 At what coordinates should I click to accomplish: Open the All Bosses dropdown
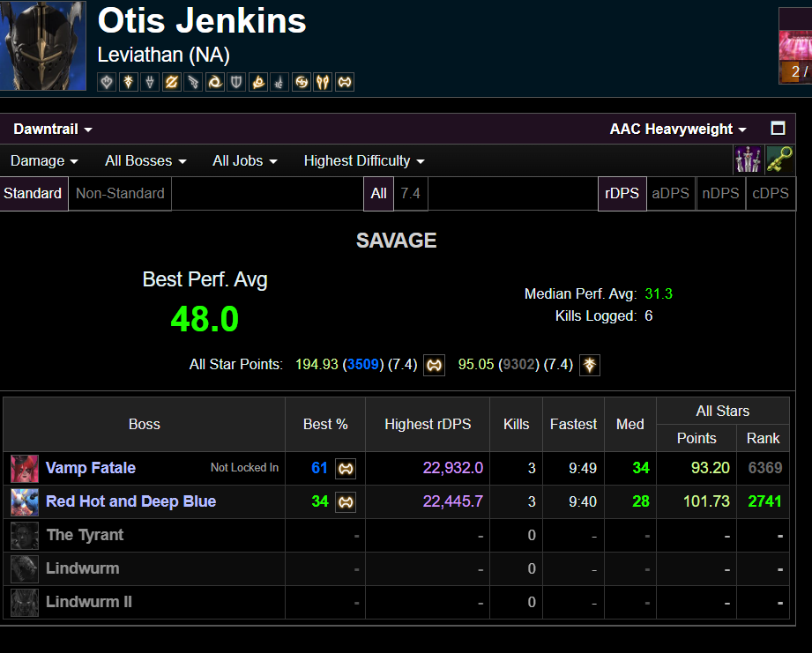point(145,161)
